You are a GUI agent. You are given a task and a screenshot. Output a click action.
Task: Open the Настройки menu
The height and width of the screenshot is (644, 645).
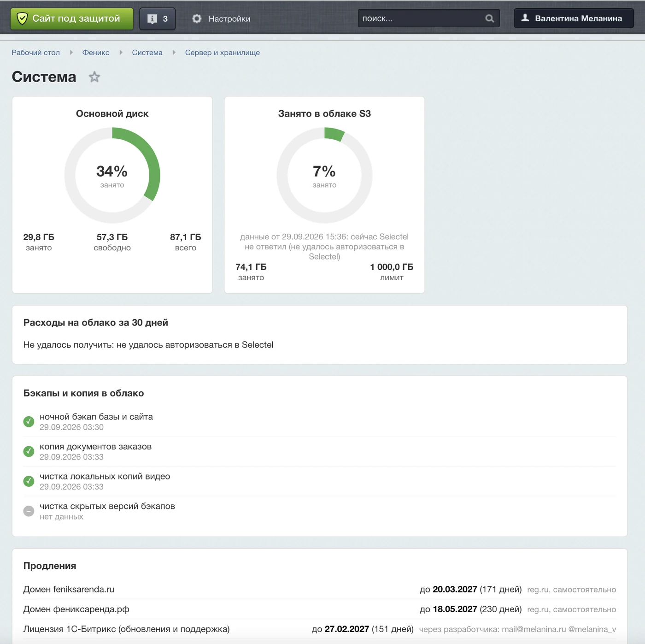click(221, 19)
